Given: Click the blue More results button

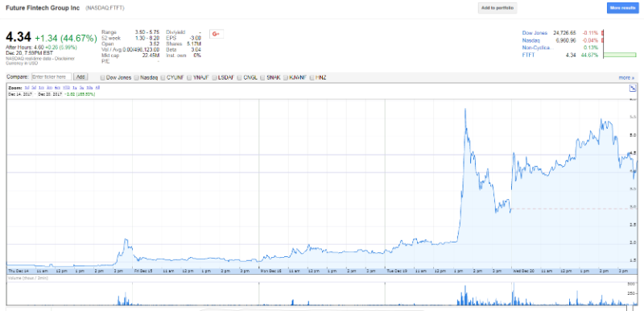Looking at the screenshot, I should pos(622,8).
